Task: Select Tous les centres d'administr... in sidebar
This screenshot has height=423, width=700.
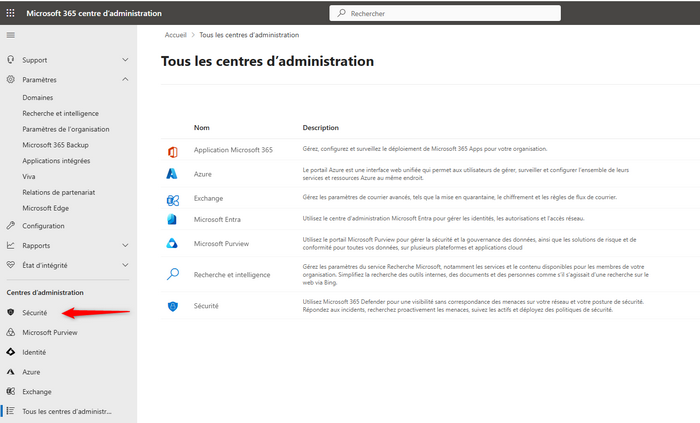Action: click(x=67, y=411)
